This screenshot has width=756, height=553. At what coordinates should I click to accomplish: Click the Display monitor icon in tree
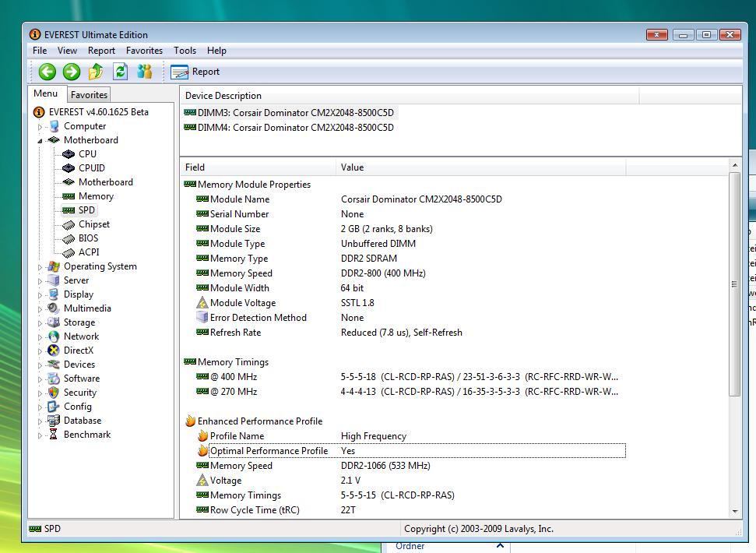tap(54, 294)
